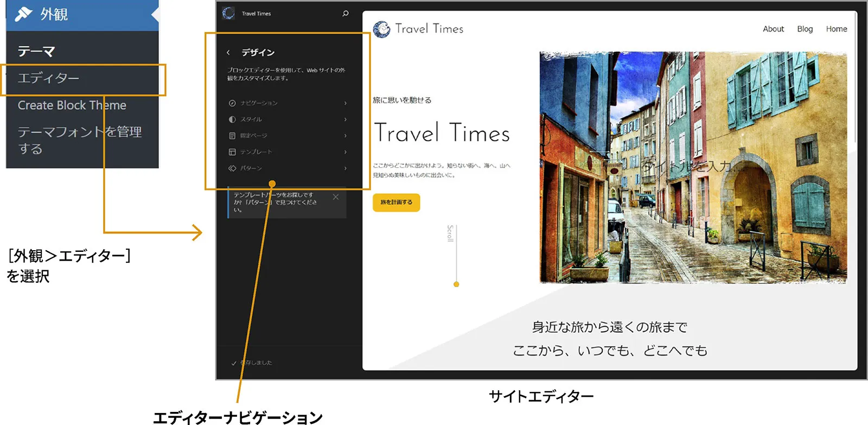Open the search command palette icon
The image size is (868, 425).
click(346, 13)
